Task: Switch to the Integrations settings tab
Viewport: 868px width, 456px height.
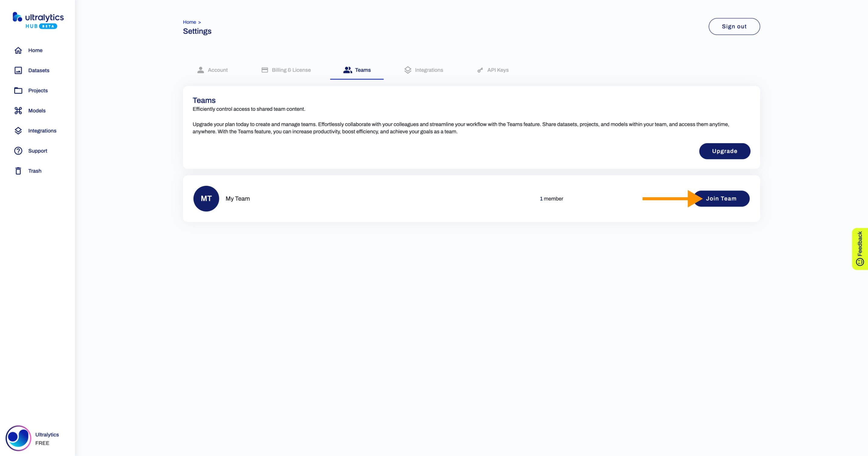Action: click(x=429, y=69)
